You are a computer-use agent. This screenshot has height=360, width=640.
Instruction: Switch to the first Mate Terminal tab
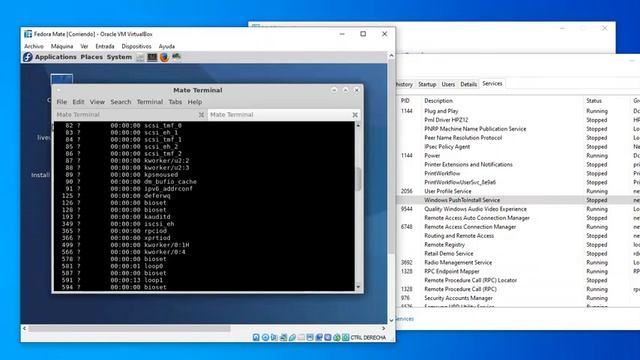click(x=130, y=115)
